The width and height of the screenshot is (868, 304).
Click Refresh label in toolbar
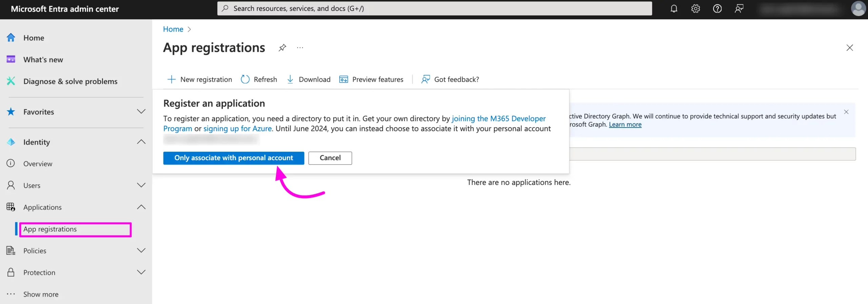(265, 79)
